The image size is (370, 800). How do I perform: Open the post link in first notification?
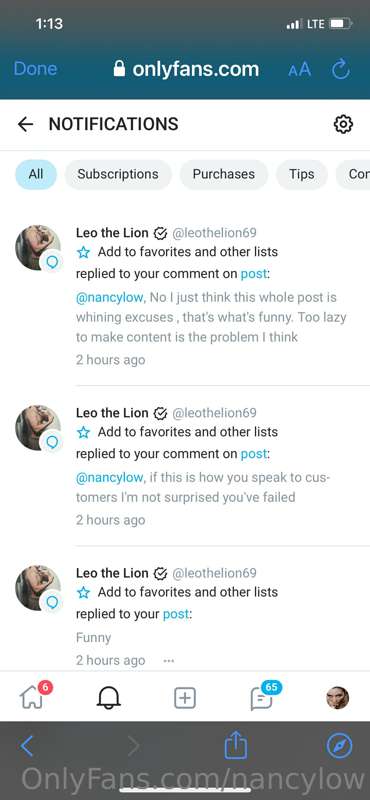coord(254,273)
